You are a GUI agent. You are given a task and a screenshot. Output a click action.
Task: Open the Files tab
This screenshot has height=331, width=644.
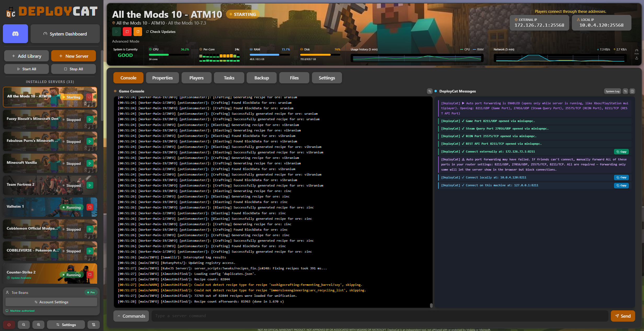pos(294,78)
